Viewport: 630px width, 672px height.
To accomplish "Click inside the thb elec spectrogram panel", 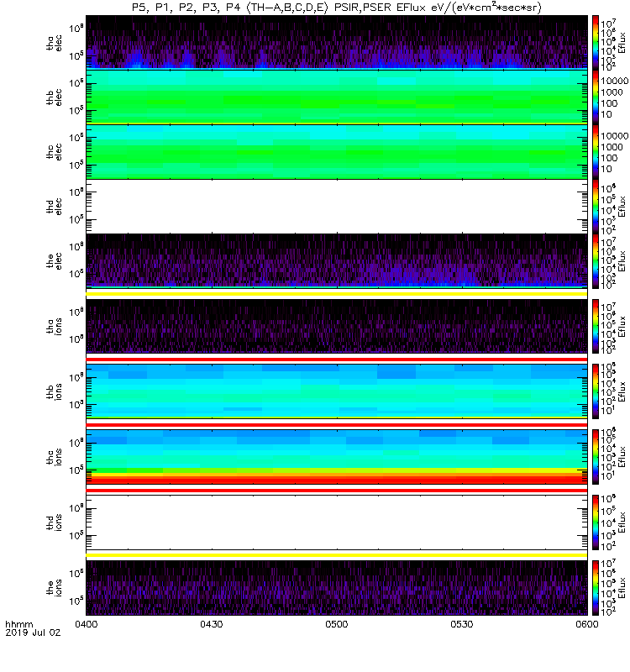I will click(x=337, y=97).
